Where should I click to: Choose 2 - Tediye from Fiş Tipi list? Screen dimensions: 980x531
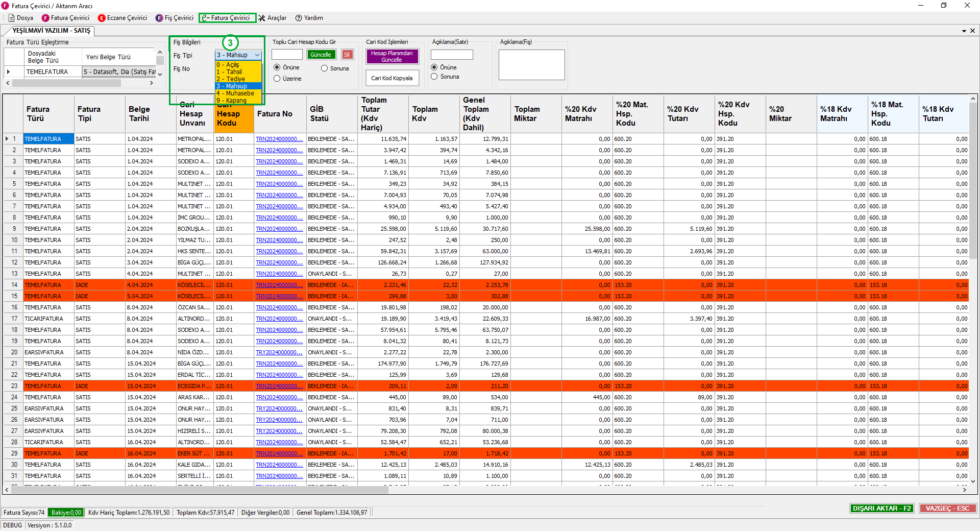(x=238, y=79)
